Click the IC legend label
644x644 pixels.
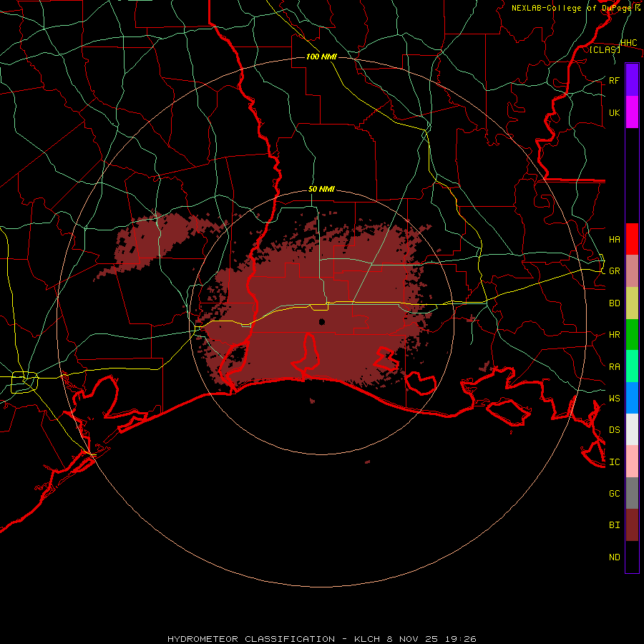(x=614, y=462)
